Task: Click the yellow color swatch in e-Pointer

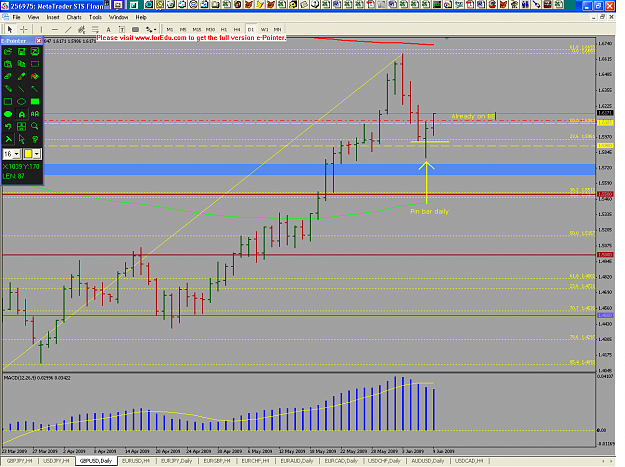Action: tap(28, 154)
